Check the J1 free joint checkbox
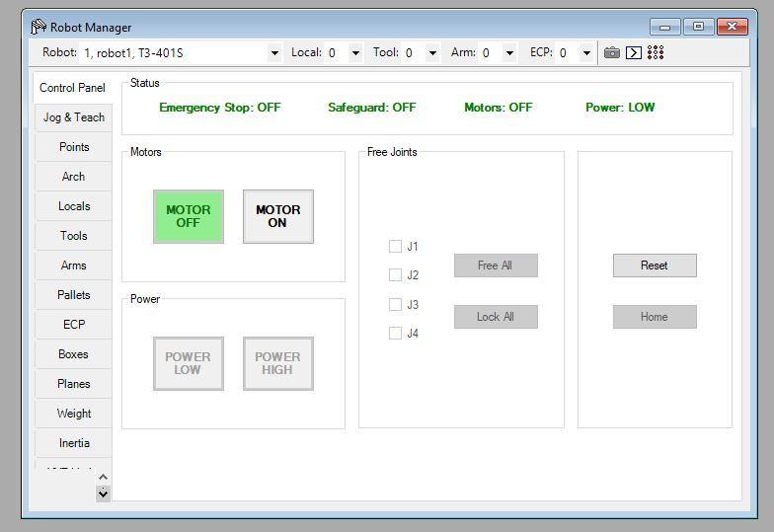 (x=395, y=246)
